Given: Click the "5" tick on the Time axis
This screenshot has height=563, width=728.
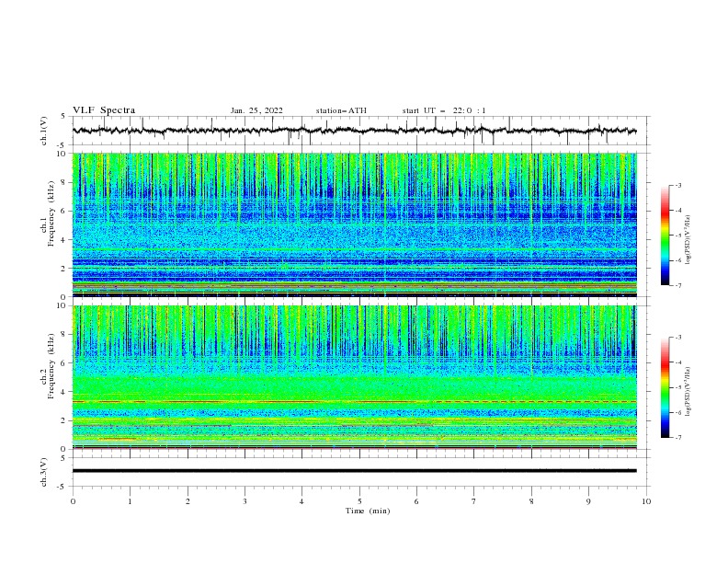Looking at the screenshot, I should [359, 501].
